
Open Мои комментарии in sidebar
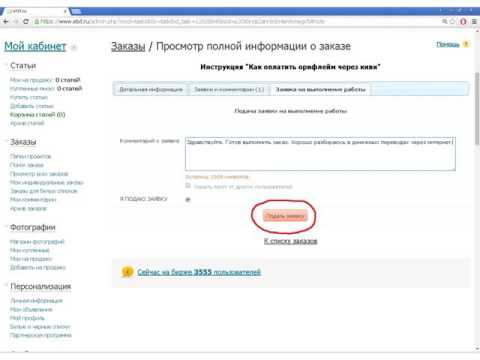tap(33, 200)
